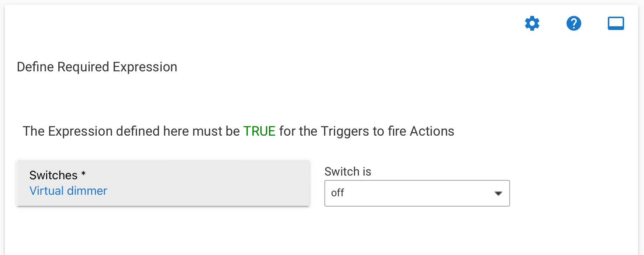The image size is (644, 255).
Task: Click the Virtual dimmer link
Action: pyautogui.click(x=68, y=191)
